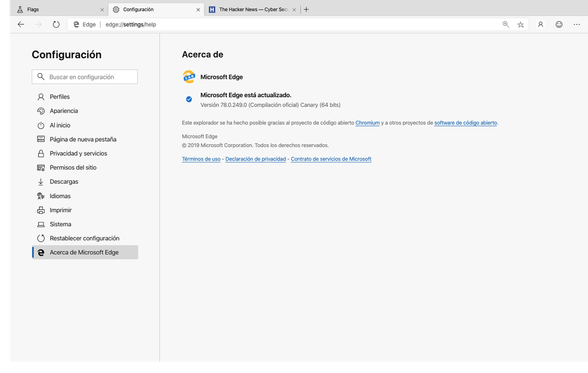This screenshot has width=588, height=373.
Task: Select Acerca de Microsoft Edge item
Action: 85,253
